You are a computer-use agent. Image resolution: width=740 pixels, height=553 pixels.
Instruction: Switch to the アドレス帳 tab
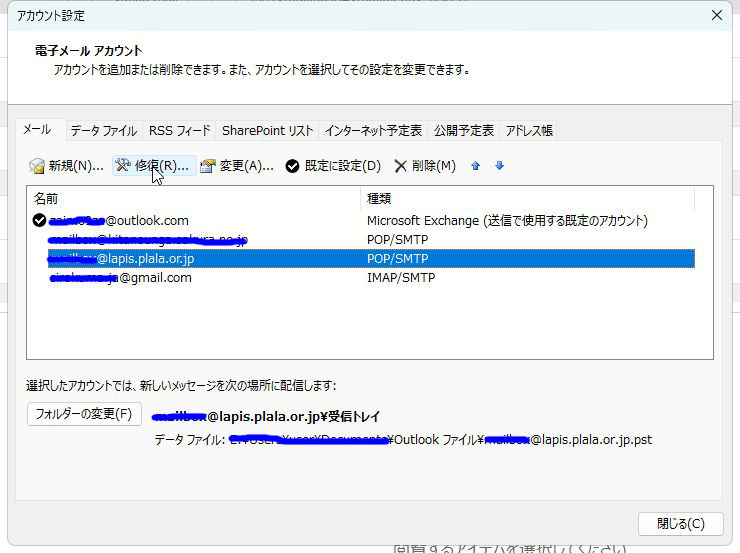click(x=529, y=131)
